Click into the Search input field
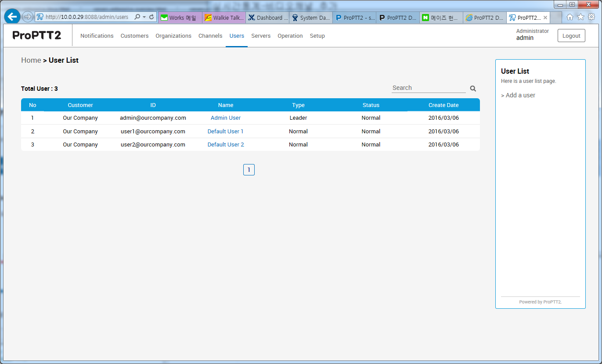Viewport: 602px width, 364px height. [x=428, y=88]
